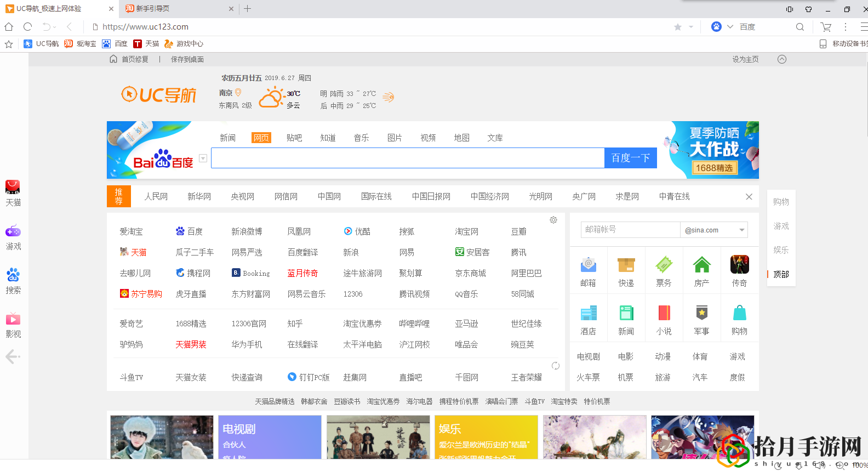Click the 邮箱帐号 input field
This screenshot has width=868, height=471.
pos(630,230)
